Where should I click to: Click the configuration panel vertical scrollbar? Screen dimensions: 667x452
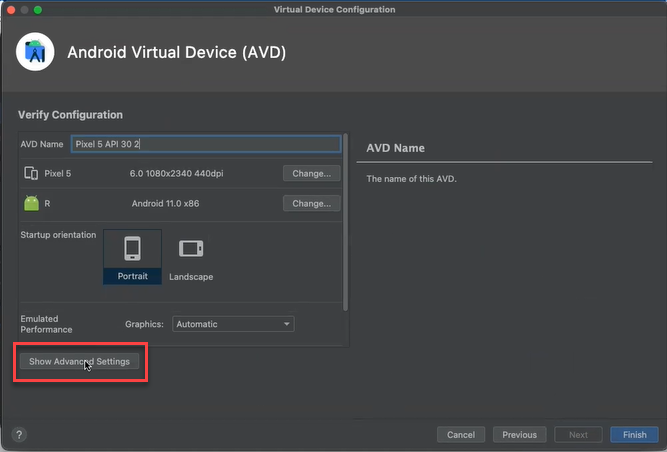point(346,220)
